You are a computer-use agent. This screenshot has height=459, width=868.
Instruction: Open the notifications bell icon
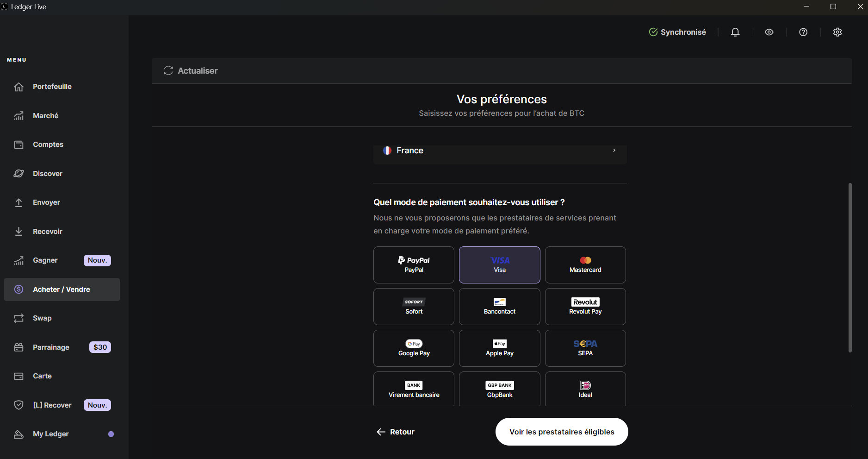pos(735,32)
